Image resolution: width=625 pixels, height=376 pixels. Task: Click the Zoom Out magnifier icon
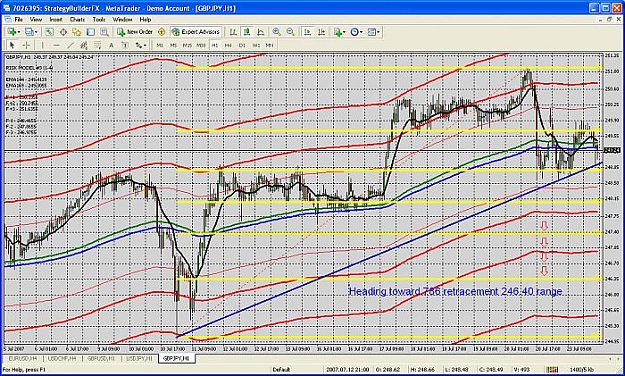290,32
